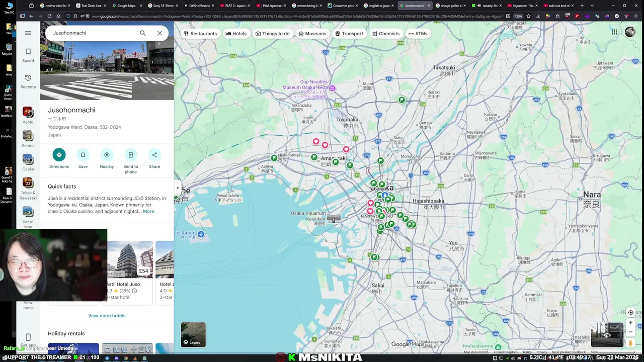The image size is (644, 362).
Task: Collapse the side panel arrow
Action: (x=177, y=188)
